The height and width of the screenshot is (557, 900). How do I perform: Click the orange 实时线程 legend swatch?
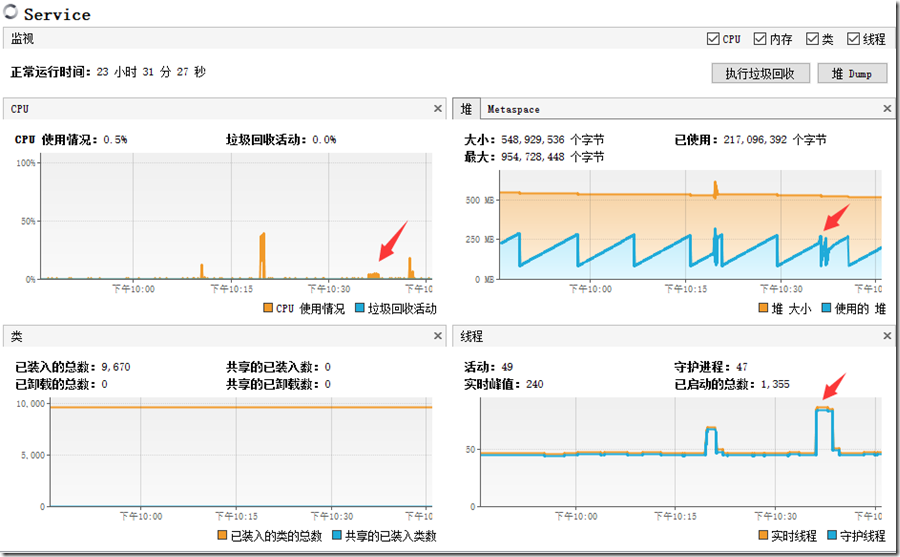point(763,535)
